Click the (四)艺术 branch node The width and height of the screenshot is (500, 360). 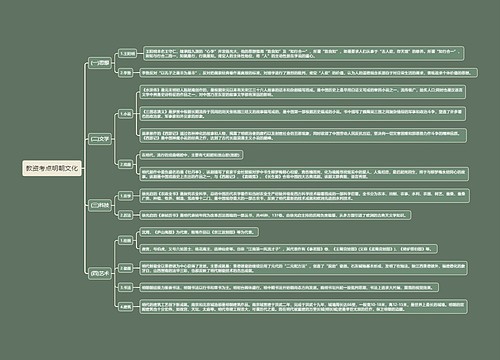point(100,273)
